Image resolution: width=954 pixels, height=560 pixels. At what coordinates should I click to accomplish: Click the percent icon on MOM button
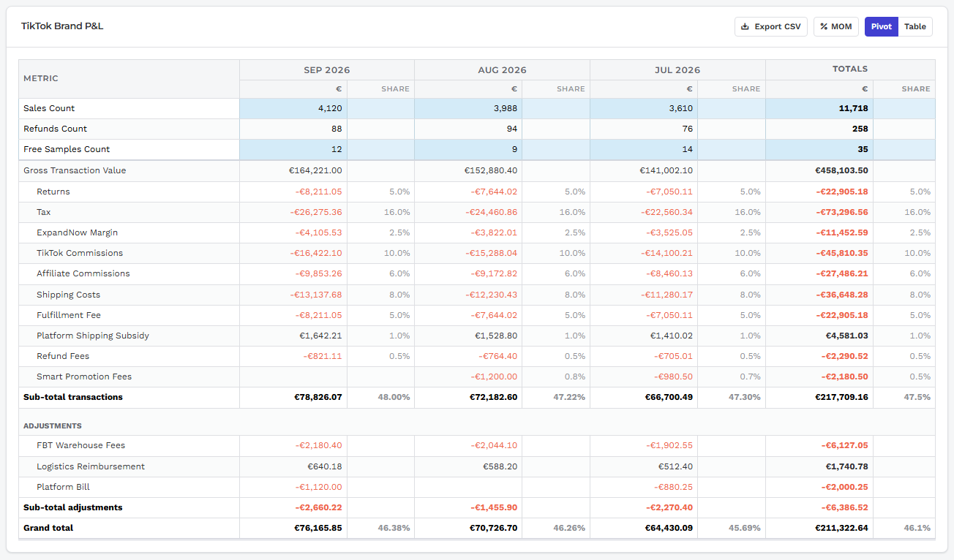824,27
